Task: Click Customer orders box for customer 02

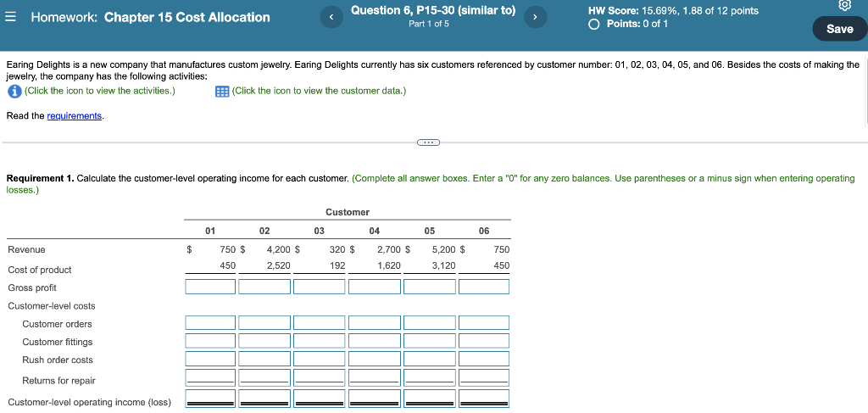Action: 264,323
